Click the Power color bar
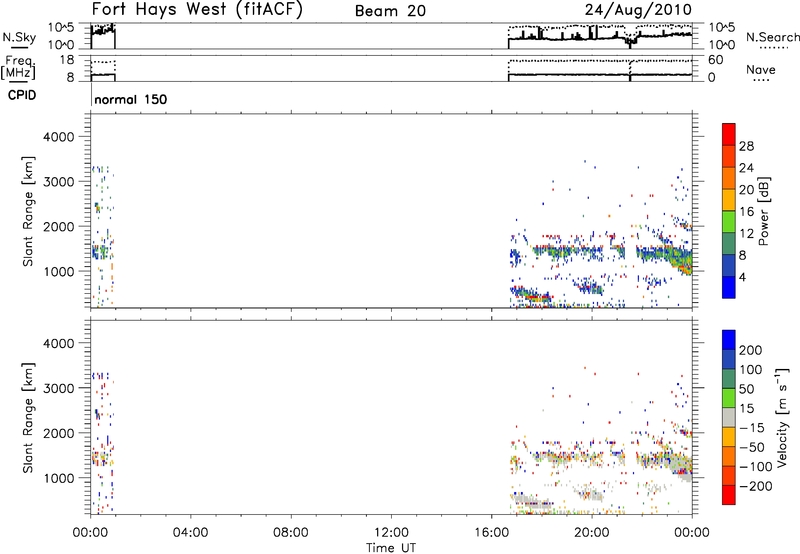 [x=729, y=211]
